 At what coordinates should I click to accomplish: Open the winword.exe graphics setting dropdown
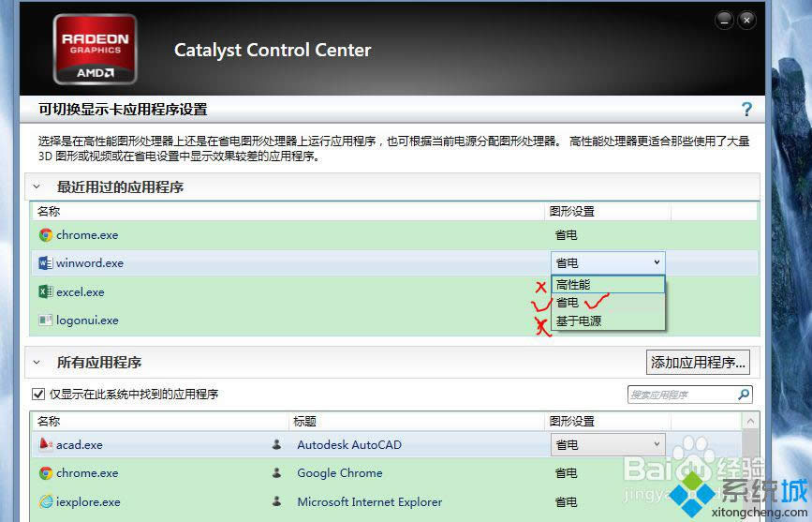coord(608,262)
